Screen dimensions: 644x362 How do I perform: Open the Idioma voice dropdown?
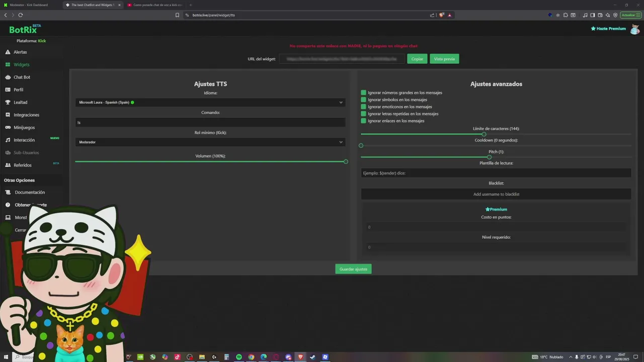point(210,102)
